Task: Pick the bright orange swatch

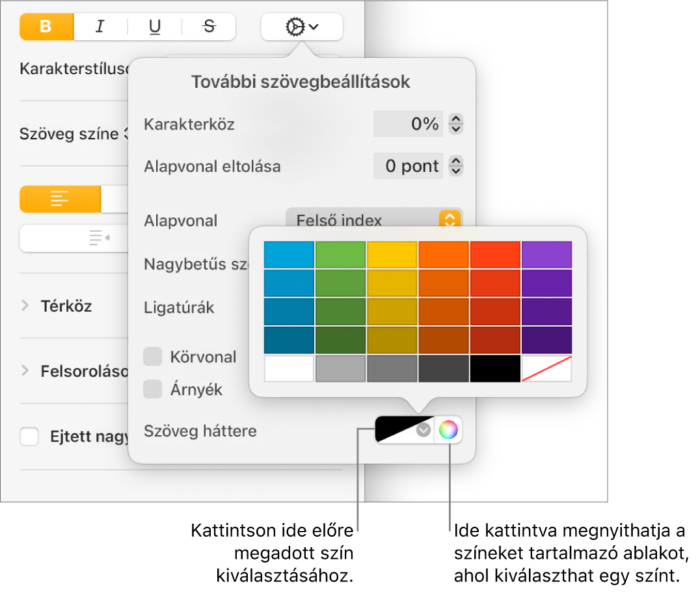Action: pyautogui.click(x=444, y=254)
